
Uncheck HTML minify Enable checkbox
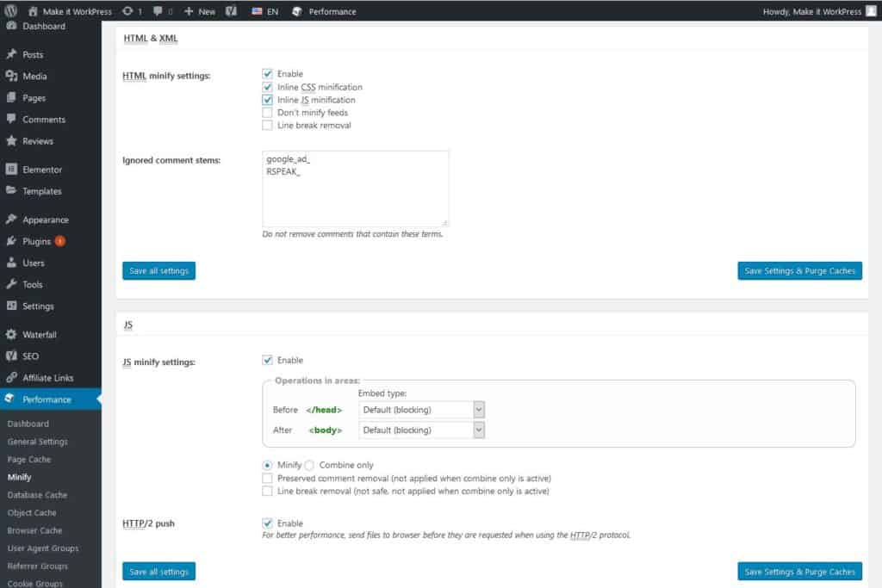pyautogui.click(x=267, y=74)
